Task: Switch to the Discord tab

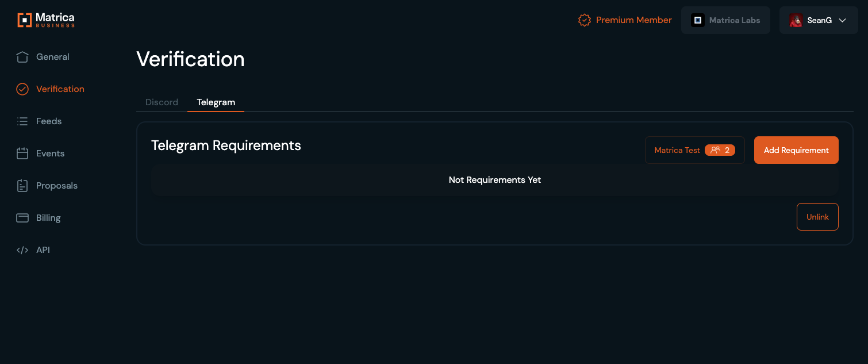Action: coord(162,102)
